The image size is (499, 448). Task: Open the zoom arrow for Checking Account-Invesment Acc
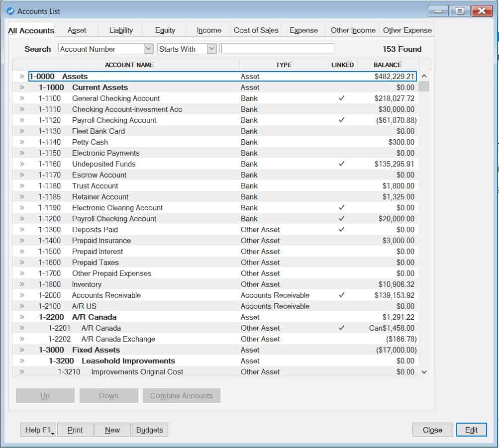(21, 109)
